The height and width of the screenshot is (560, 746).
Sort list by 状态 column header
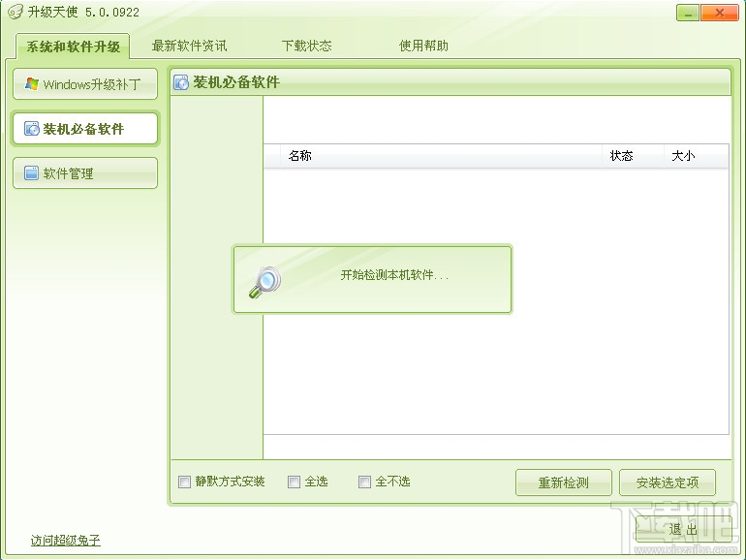634,156
